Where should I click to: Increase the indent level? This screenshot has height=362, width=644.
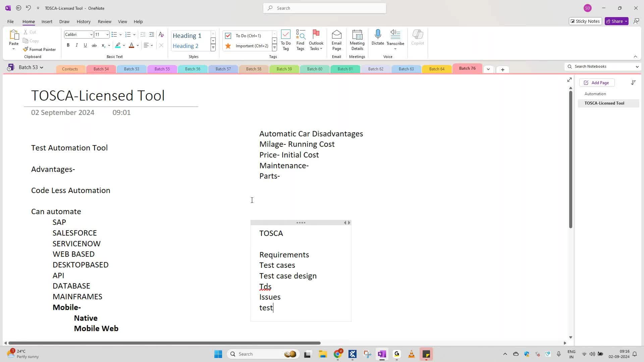[x=152, y=35]
